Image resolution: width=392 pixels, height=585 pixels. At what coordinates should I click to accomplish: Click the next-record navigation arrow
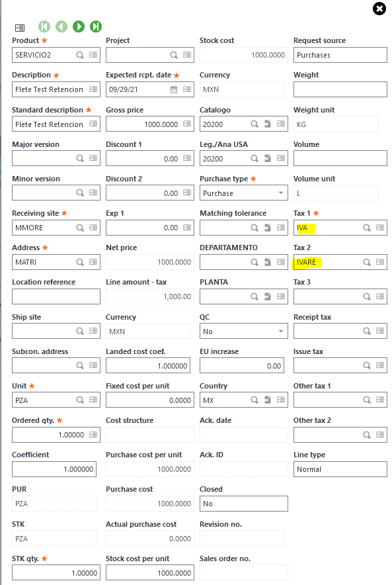(x=78, y=26)
